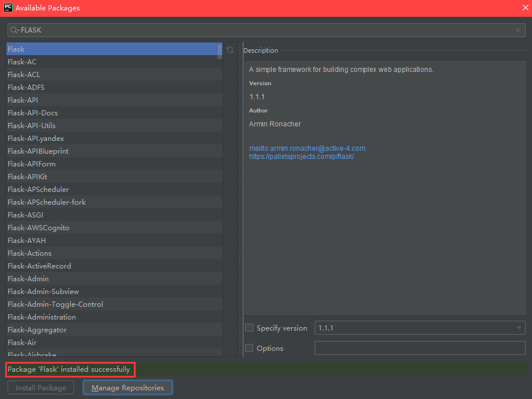
Task: Select the Flask-APIForm package
Action: (x=114, y=164)
